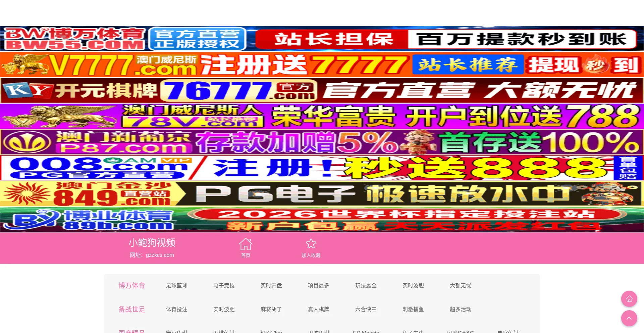644x333 pixels.
Task: Open the 刺激捕鱼 link
Action: coord(413,309)
